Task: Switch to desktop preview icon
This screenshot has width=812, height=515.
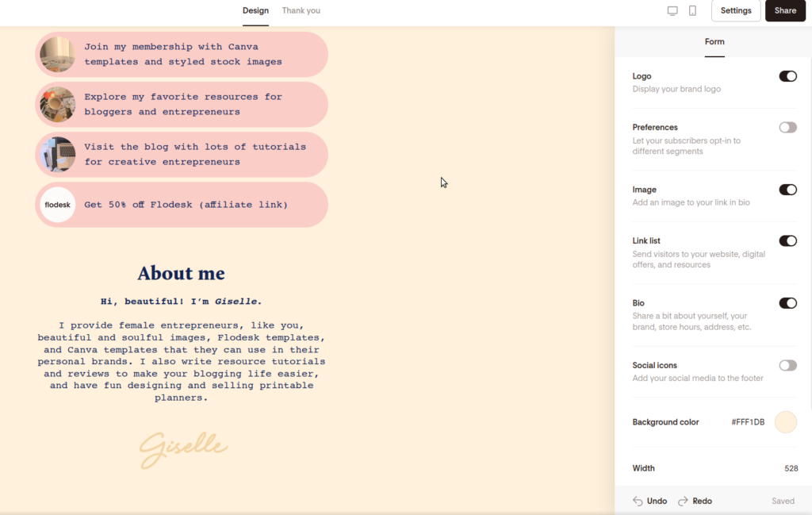Action: [672, 11]
